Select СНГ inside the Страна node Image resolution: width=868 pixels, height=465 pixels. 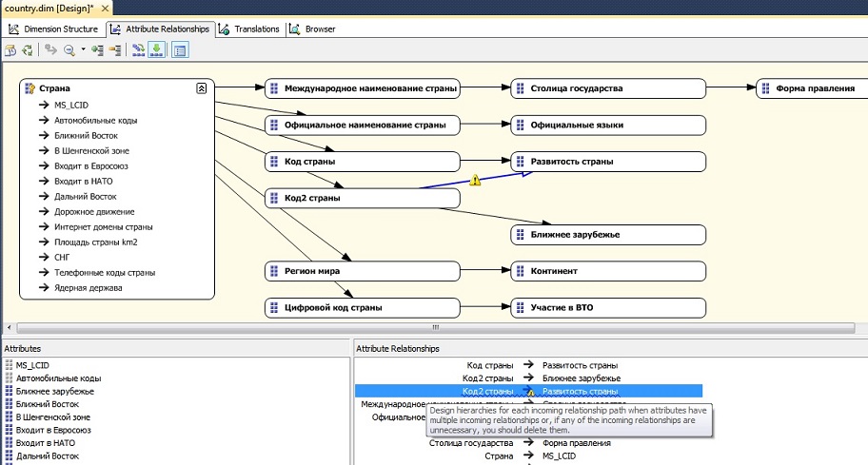tap(62, 258)
